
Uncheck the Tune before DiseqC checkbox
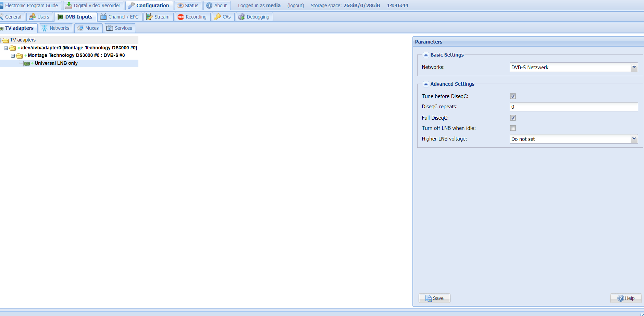pyautogui.click(x=513, y=96)
